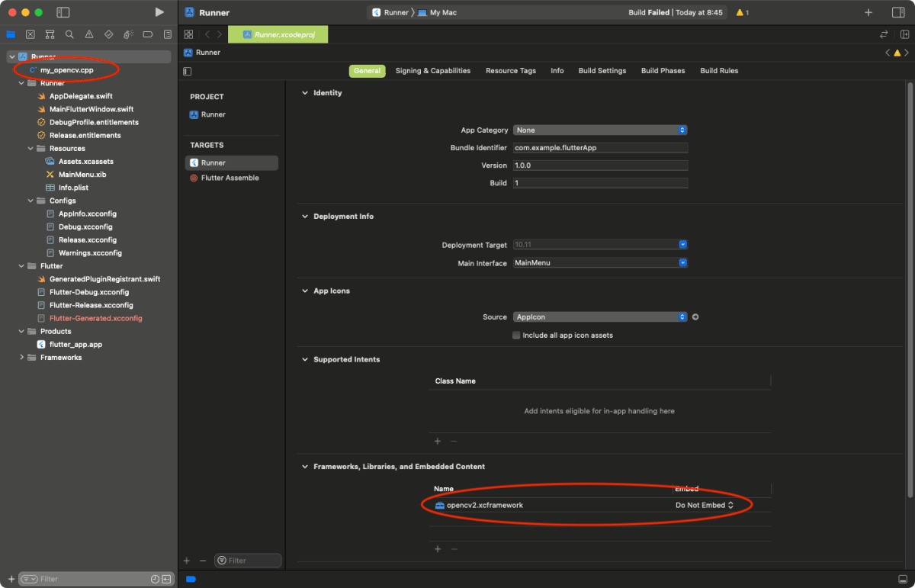The height and width of the screenshot is (588, 915).
Task: Collapse Frameworks, Libraries, and Embedded Content
Action: pos(305,467)
